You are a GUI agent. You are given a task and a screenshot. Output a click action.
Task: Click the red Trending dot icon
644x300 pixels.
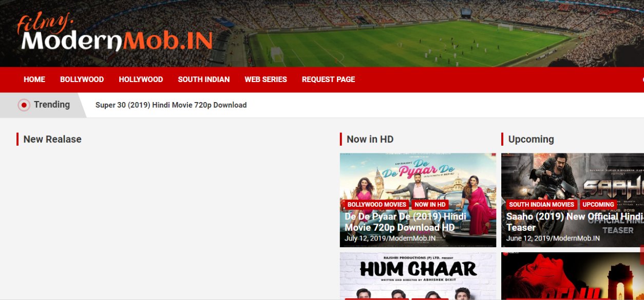coord(24,105)
